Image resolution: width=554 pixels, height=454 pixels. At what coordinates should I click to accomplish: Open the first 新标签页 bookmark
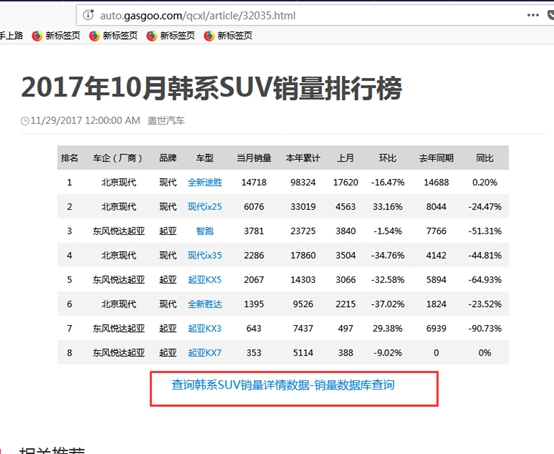pyautogui.click(x=56, y=36)
